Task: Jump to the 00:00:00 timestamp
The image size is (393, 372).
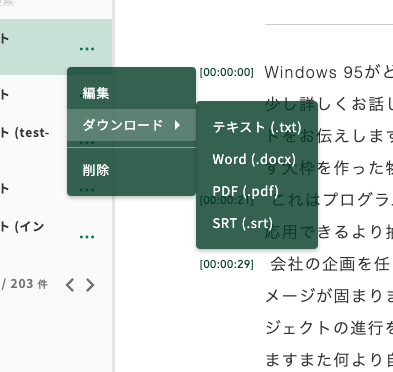Action: pyautogui.click(x=227, y=72)
